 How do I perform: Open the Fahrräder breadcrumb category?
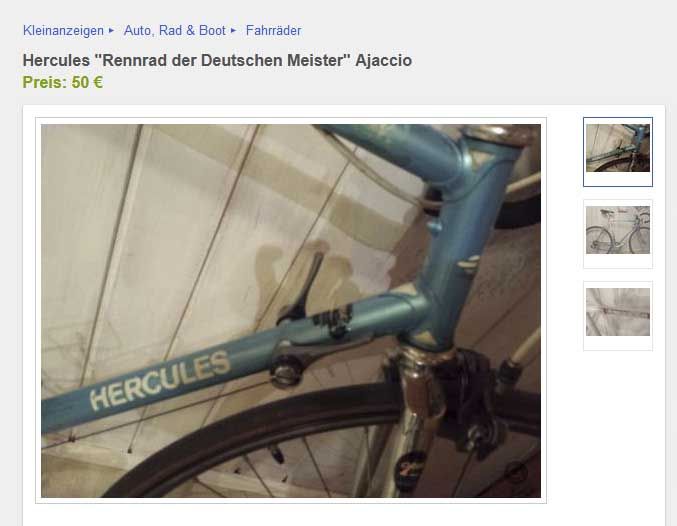tap(273, 31)
